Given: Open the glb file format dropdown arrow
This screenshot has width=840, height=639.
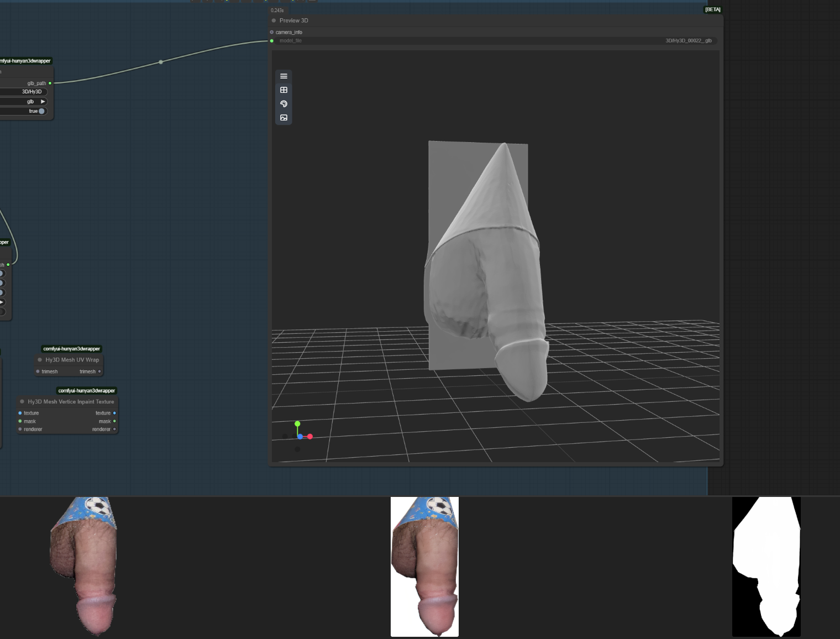Looking at the screenshot, I should pyautogui.click(x=43, y=102).
